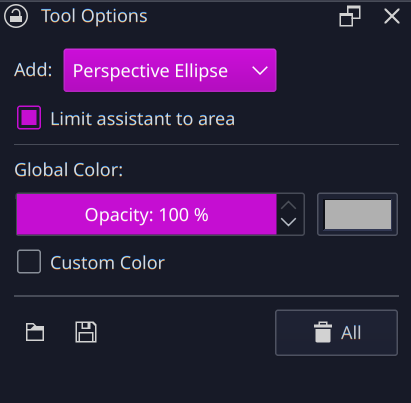Click the Global Color label
Viewport: 411px width, 403px height.
click(x=68, y=170)
